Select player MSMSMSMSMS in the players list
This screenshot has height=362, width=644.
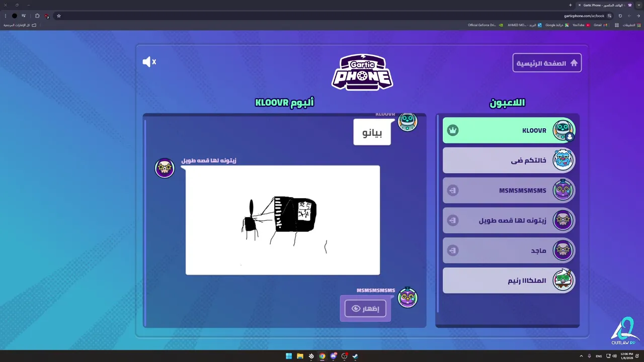509,191
